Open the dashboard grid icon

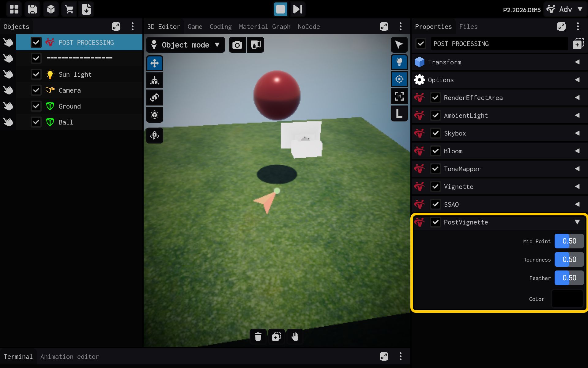click(14, 9)
